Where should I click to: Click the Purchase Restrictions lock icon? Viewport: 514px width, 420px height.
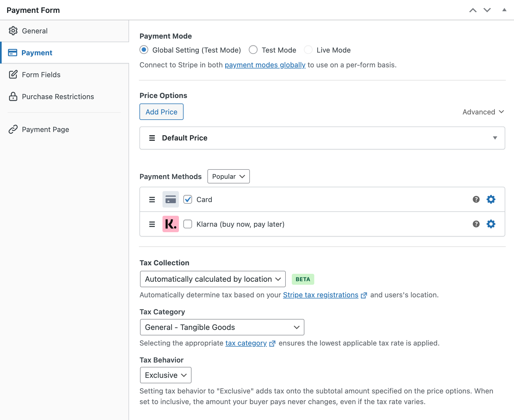[13, 96]
